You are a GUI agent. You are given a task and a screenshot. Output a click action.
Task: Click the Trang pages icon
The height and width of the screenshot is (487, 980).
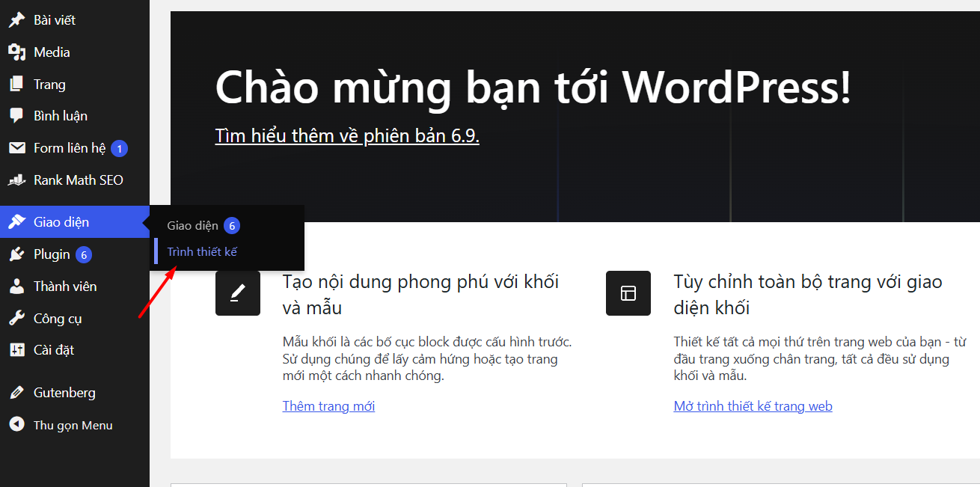(x=16, y=84)
